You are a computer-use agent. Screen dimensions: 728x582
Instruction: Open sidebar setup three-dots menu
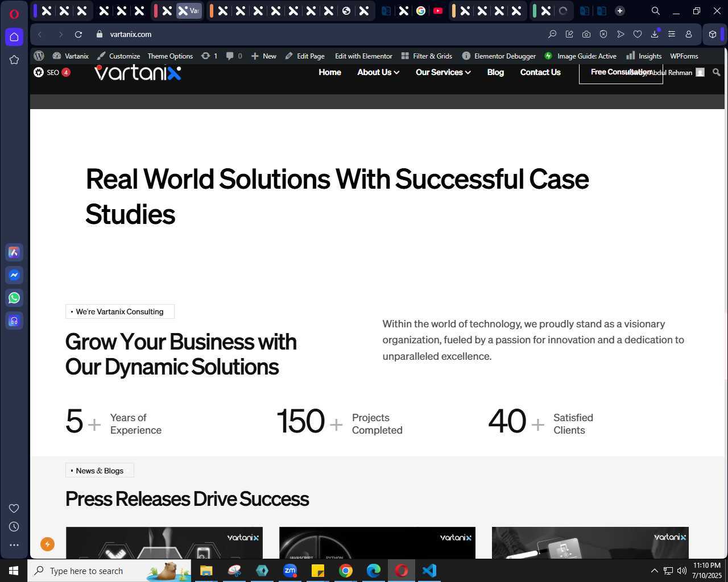pos(14,545)
